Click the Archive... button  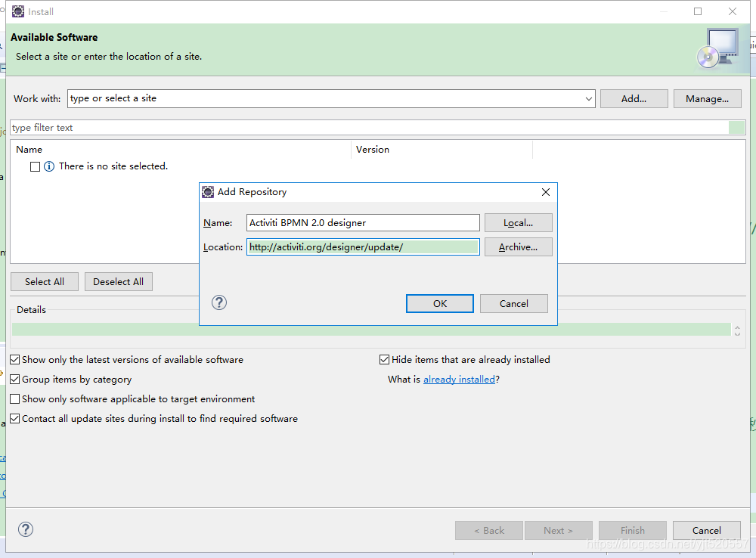tap(519, 247)
